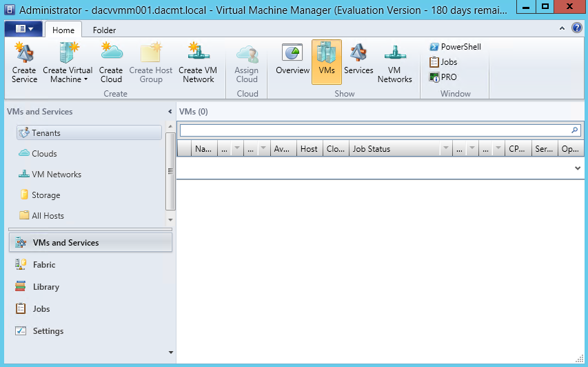This screenshot has height=367, width=588.
Task: Switch to the Folder ribbon tab
Action: (104, 30)
